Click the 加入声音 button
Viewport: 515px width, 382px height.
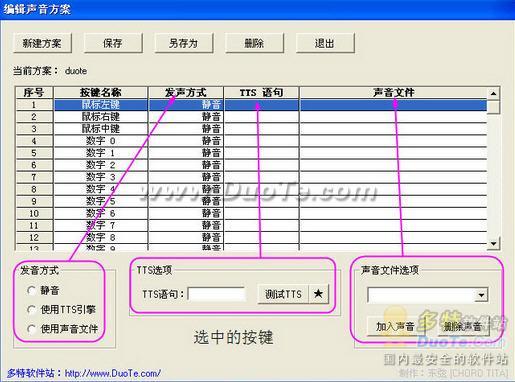point(395,326)
